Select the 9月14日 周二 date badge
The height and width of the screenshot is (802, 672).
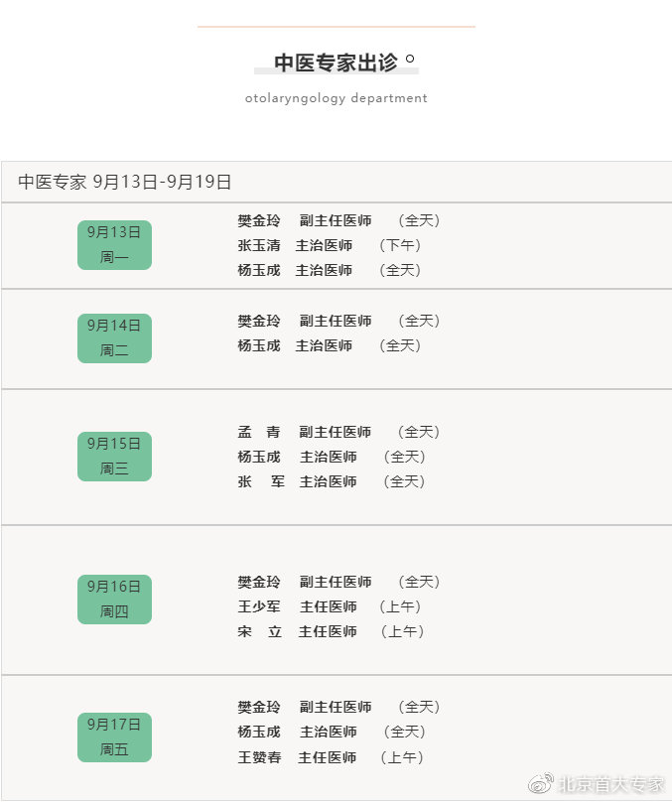(114, 338)
